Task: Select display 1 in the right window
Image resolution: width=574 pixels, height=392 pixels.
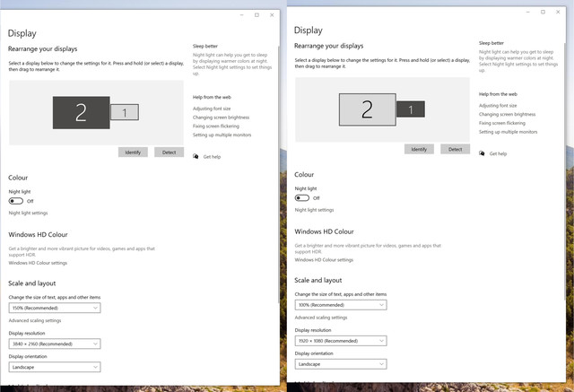Action: [411, 109]
